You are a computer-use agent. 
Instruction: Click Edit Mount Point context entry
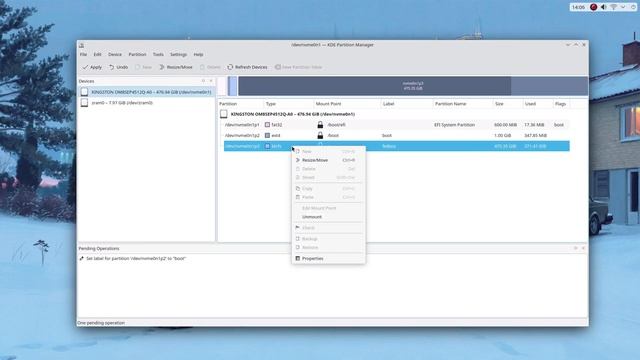329,208
